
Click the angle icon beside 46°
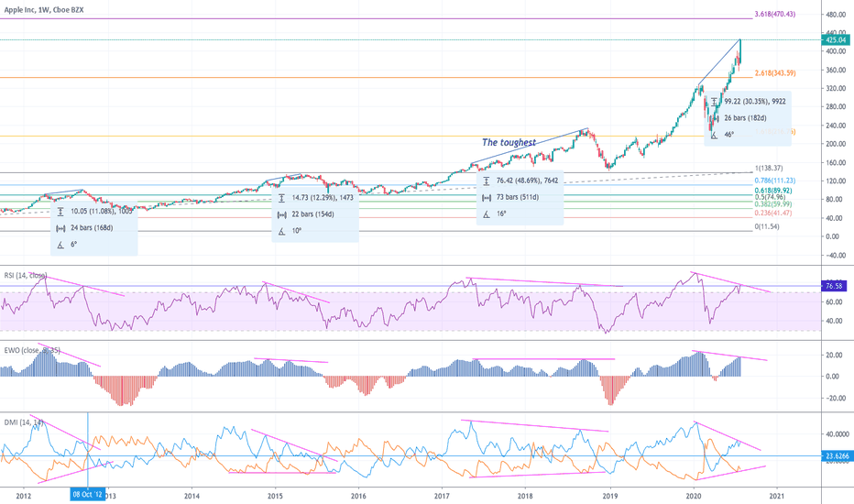(x=714, y=135)
